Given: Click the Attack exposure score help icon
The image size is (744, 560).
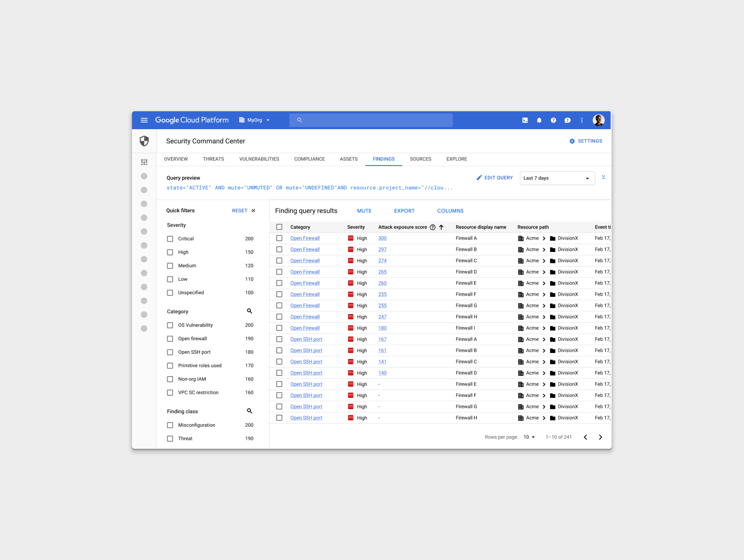Looking at the screenshot, I should click(x=433, y=227).
